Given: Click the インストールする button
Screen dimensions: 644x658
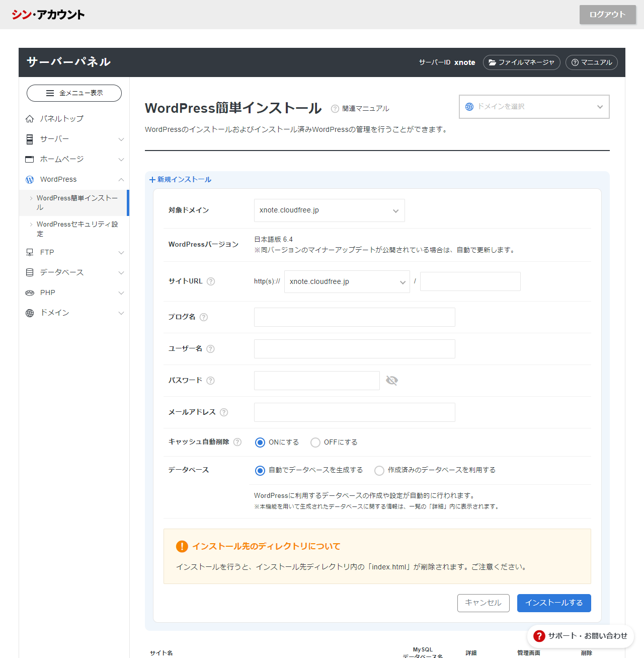Looking at the screenshot, I should tap(554, 603).
